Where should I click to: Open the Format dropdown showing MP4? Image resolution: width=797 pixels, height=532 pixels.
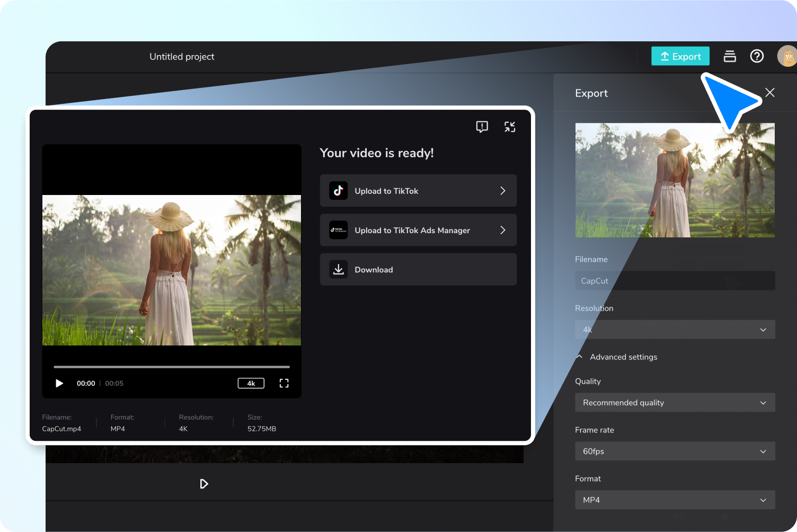click(675, 500)
